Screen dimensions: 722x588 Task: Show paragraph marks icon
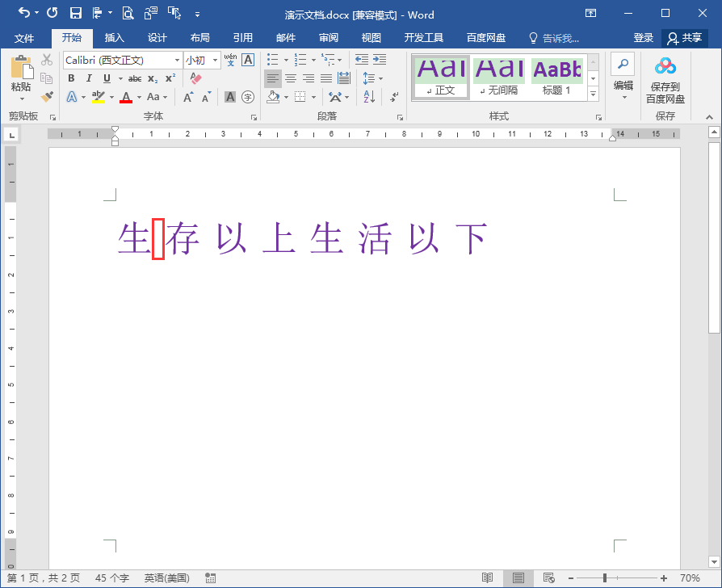click(x=392, y=97)
